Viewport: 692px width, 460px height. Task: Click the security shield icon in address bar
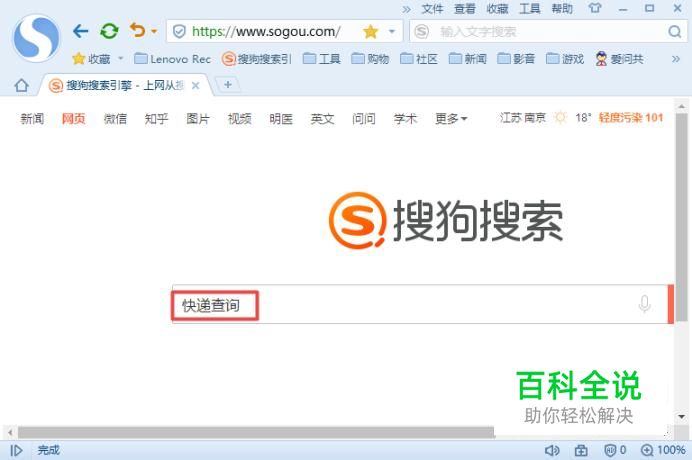tap(179, 32)
